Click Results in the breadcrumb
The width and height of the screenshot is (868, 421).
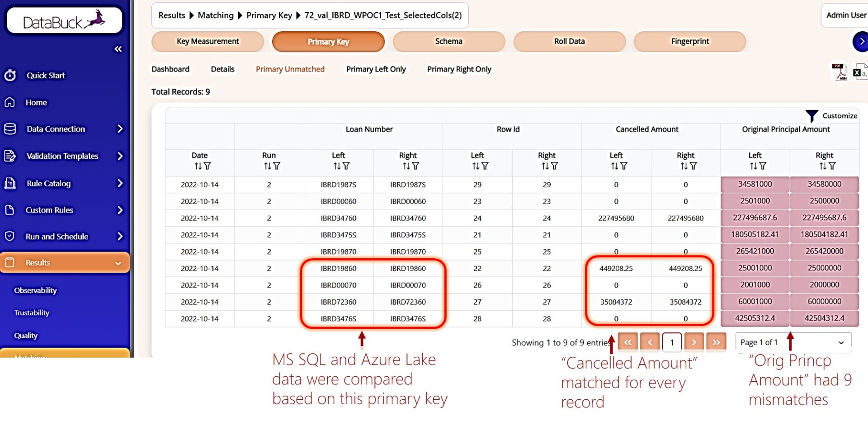pyautogui.click(x=172, y=15)
